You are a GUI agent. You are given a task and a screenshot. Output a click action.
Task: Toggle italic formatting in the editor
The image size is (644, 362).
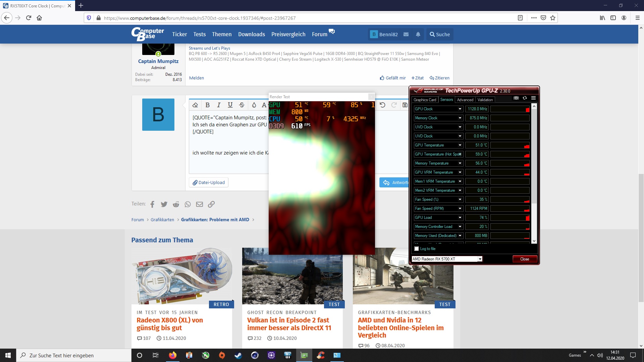[x=219, y=105]
